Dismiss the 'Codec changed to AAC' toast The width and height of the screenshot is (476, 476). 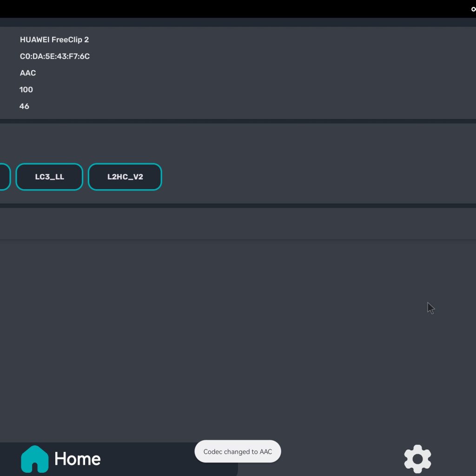click(x=238, y=451)
